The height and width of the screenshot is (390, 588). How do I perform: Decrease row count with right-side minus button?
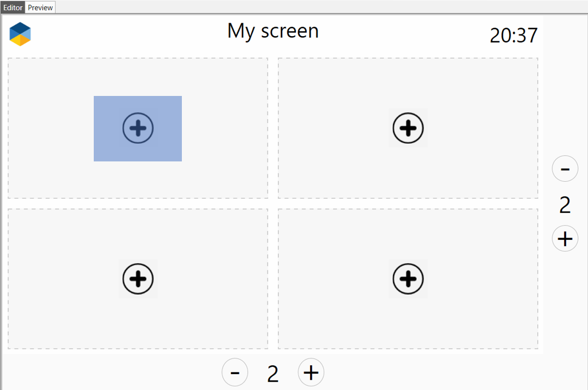[565, 169]
